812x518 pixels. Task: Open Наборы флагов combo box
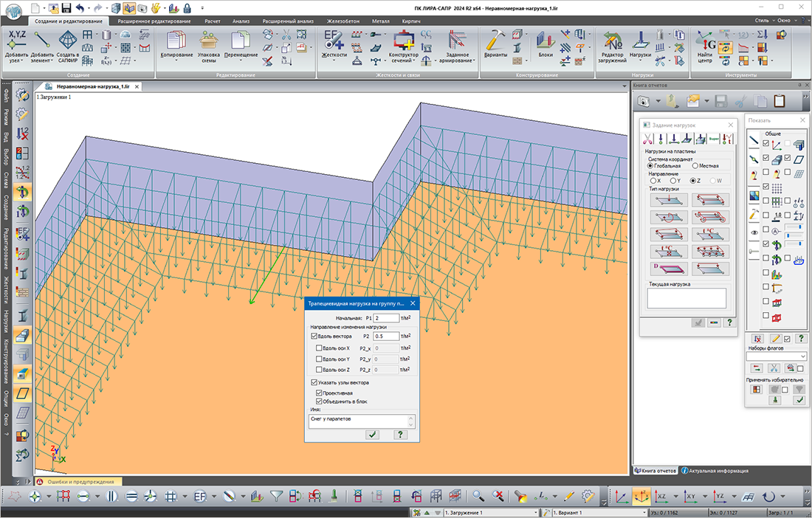[x=777, y=356]
